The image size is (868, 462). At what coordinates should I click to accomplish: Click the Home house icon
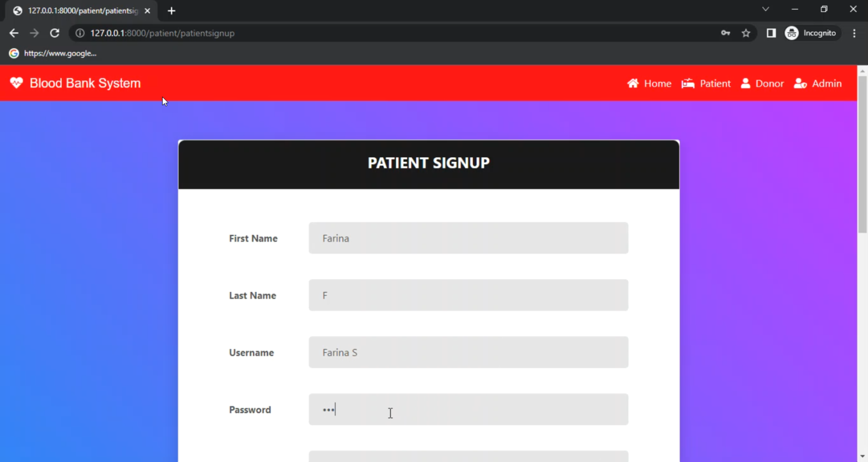633,83
